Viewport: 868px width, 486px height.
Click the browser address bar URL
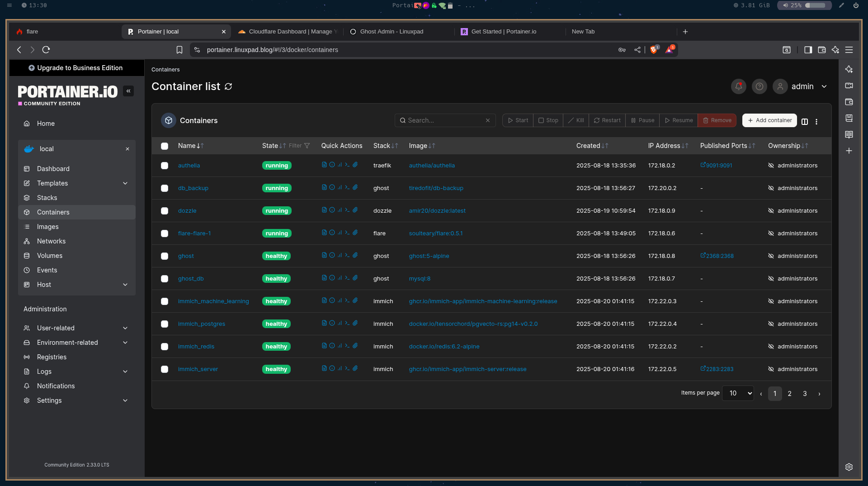coord(273,50)
